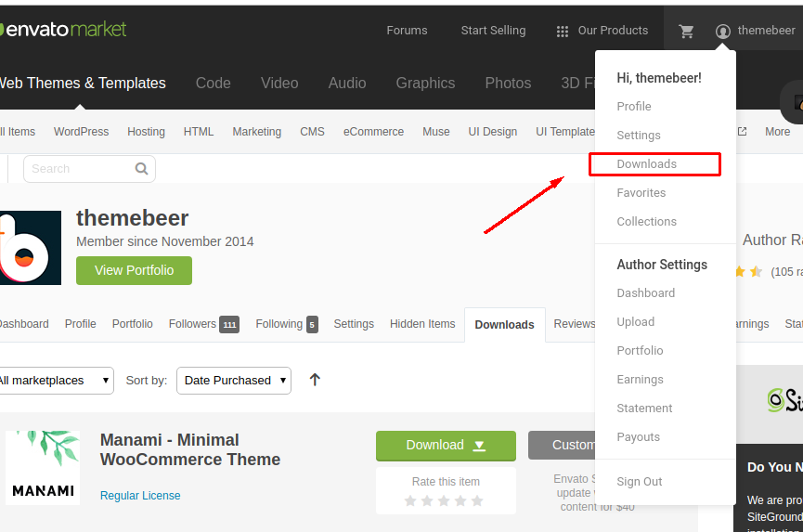Switch to Audio category
This screenshot has width=803, height=532.
coord(346,83)
